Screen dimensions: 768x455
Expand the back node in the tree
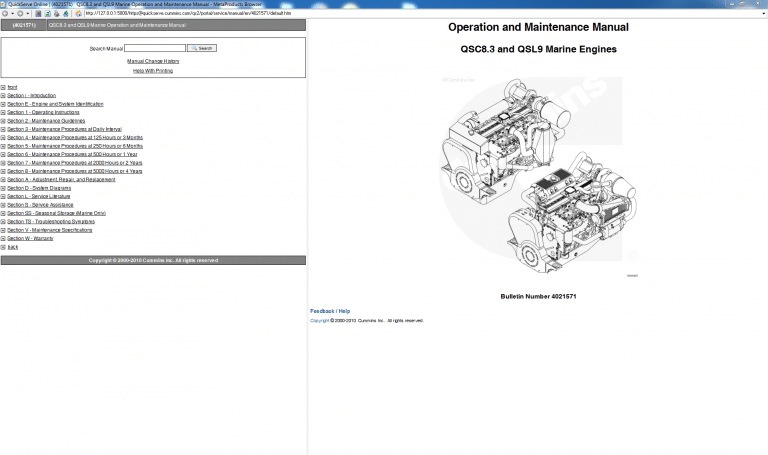3,247
